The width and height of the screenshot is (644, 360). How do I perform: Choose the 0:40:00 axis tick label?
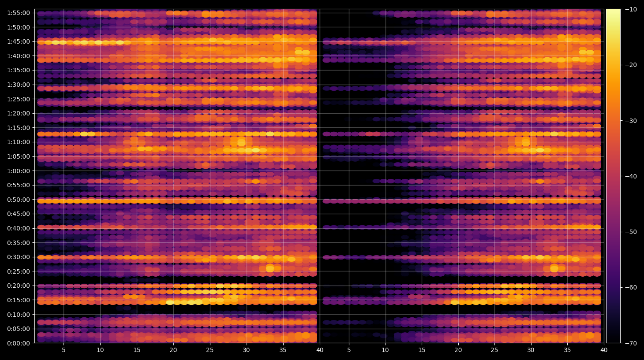coord(19,228)
